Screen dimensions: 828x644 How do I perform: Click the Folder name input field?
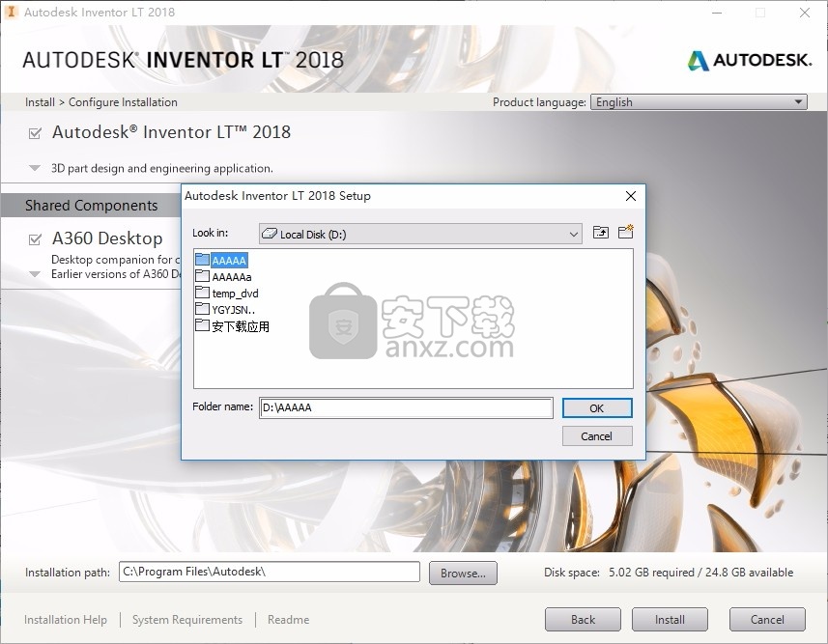point(406,407)
